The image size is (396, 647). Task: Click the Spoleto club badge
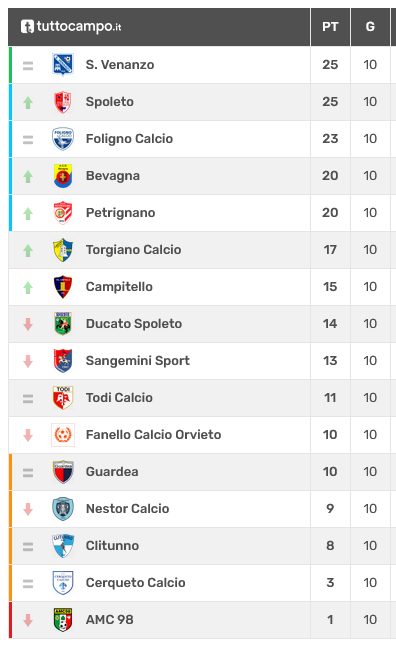click(x=63, y=102)
